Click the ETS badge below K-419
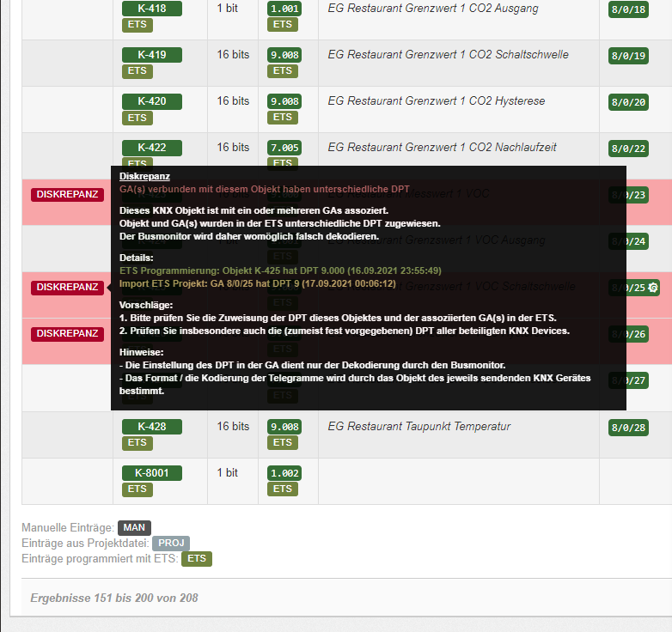672x632 pixels. [137, 71]
